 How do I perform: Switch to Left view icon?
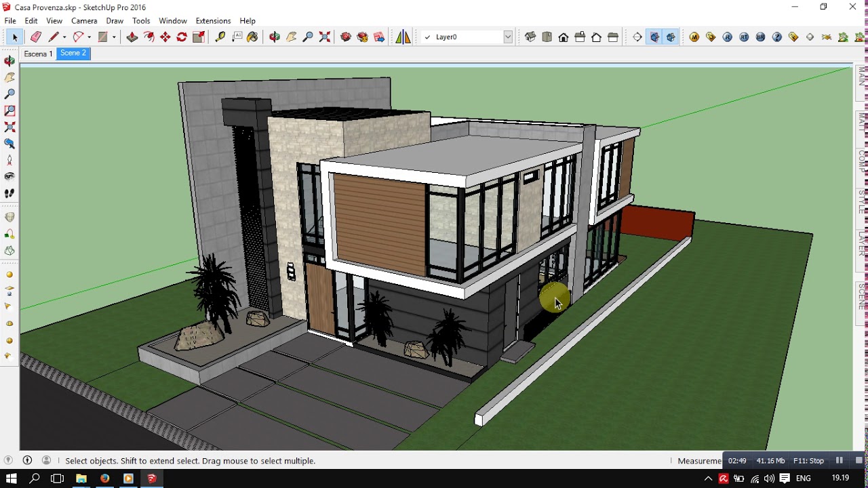tap(613, 37)
